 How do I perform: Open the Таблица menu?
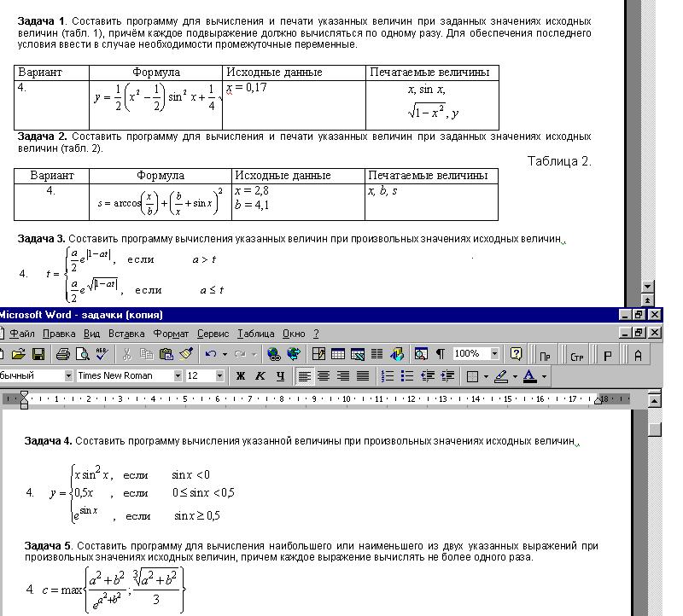click(255, 334)
